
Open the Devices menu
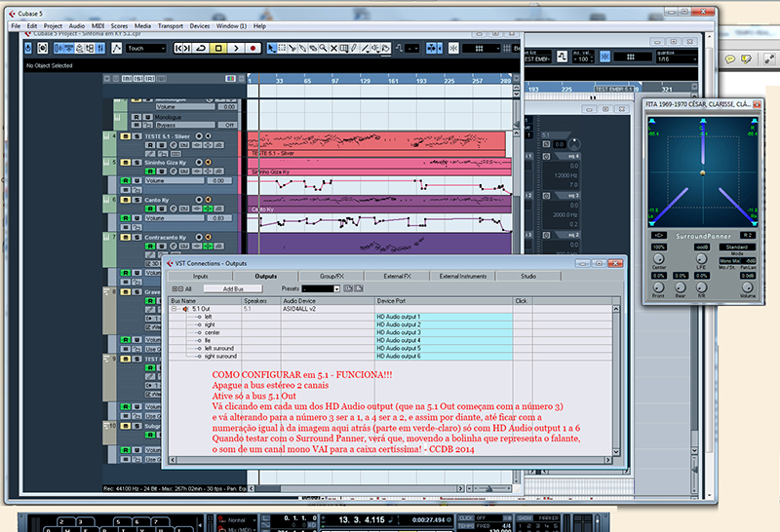click(199, 25)
